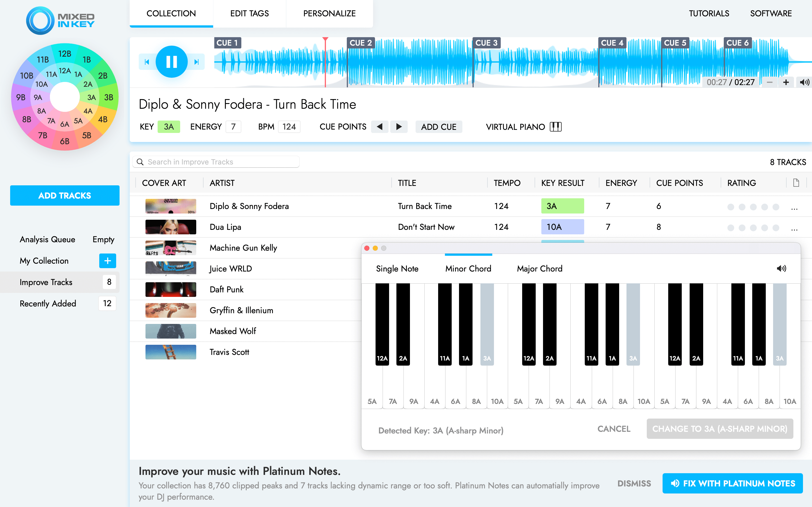This screenshot has width=812, height=507.
Task: Click the Virtual Piano icon
Action: (555, 126)
